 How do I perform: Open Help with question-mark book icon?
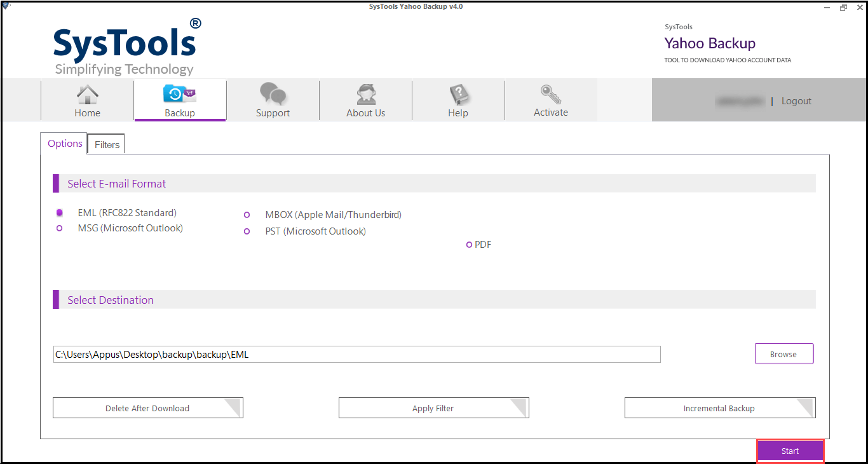(x=458, y=95)
